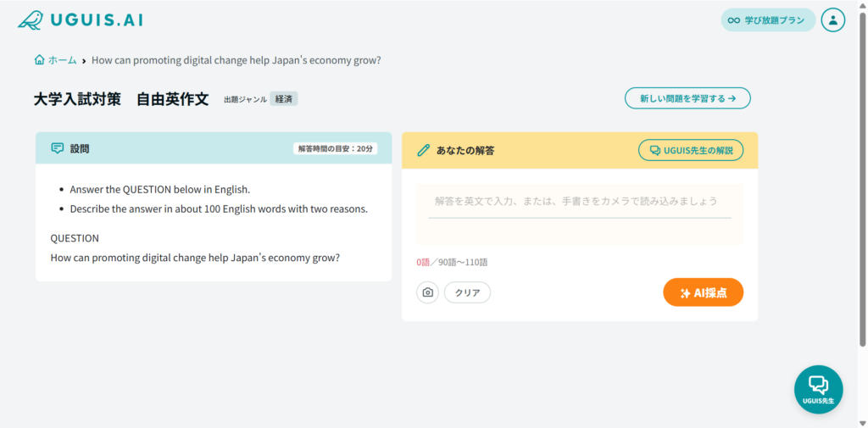Viewport: 868px width, 428px height.
Task: Click the scrollbar down arrow
Action: [x=862, y=422]
